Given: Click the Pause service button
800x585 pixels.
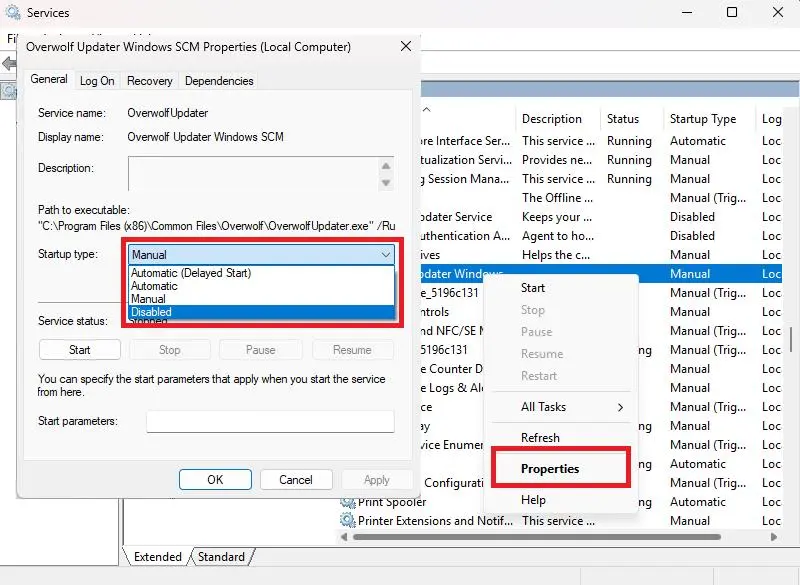Looking at the screenshot, I should click(260, 350).
